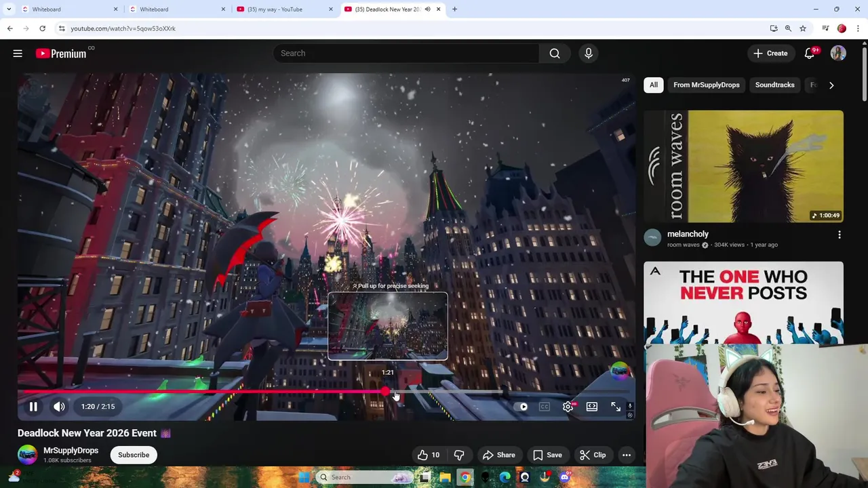This screenshot has height=488, width=868.
Task: Enter full screen mode
Action: [615, 407]
